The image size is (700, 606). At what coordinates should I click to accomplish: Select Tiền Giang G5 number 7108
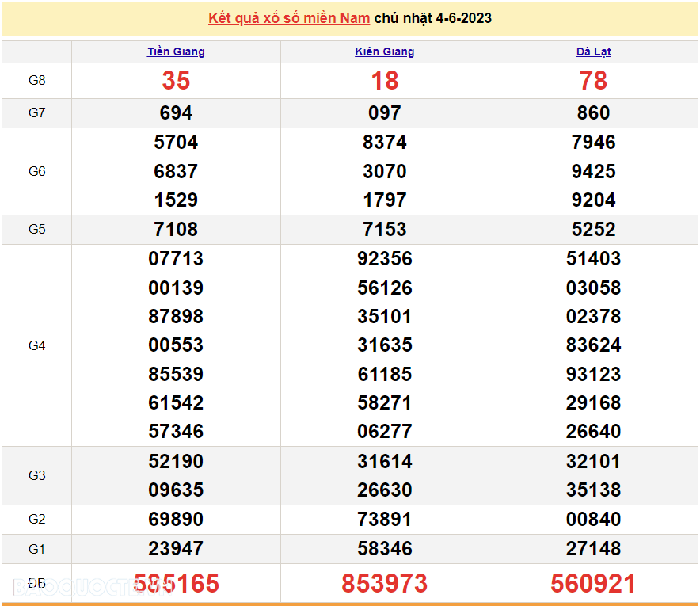(x=176, y=230)
